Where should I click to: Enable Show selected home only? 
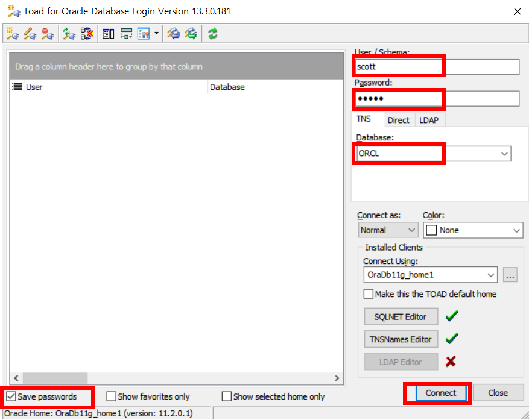pos(226,396)
